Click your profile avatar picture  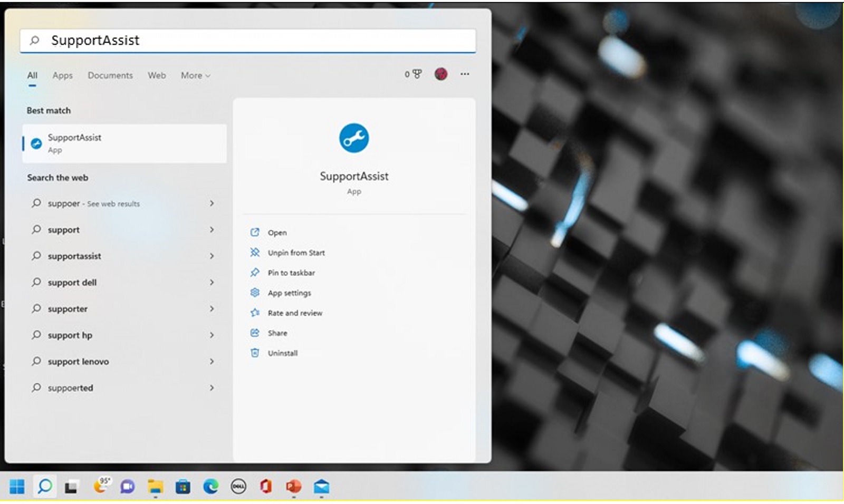coord(441,74)
